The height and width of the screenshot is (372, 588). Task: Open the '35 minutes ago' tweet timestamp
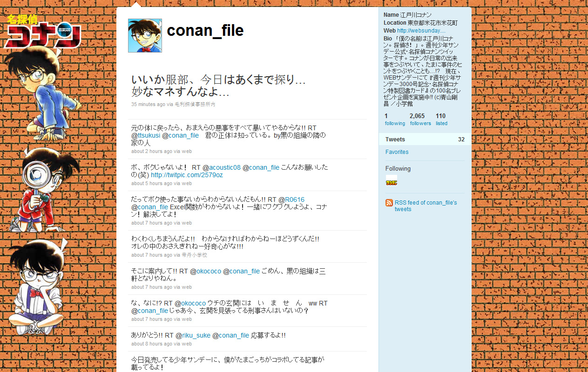point(148,105)
